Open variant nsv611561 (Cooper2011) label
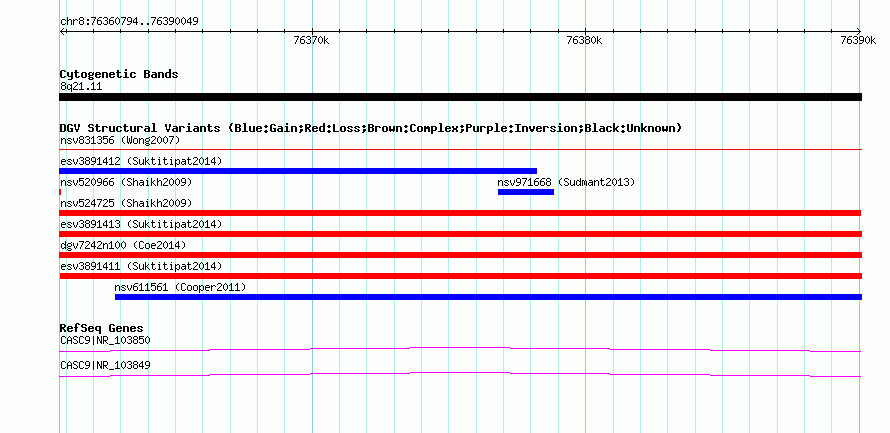 [x=180, y=287]
